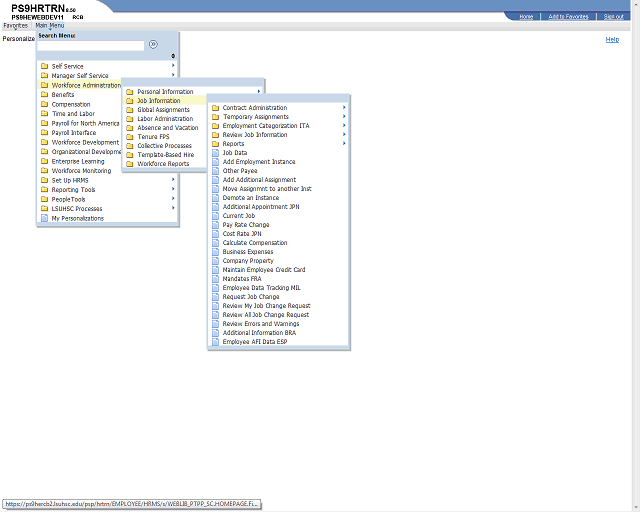This screenshot has width=640, height=512.
Task: Expand the Temporary Assignments submenu arrow
Action: click(344, 116)
